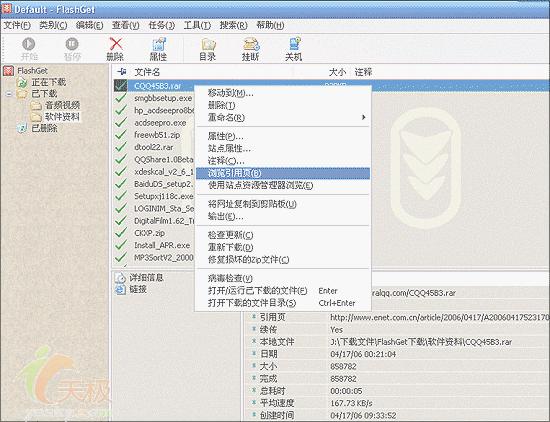Select the file CQQ45B3.rar
This screenshot has height=422, width=550.
coord(157,86)
